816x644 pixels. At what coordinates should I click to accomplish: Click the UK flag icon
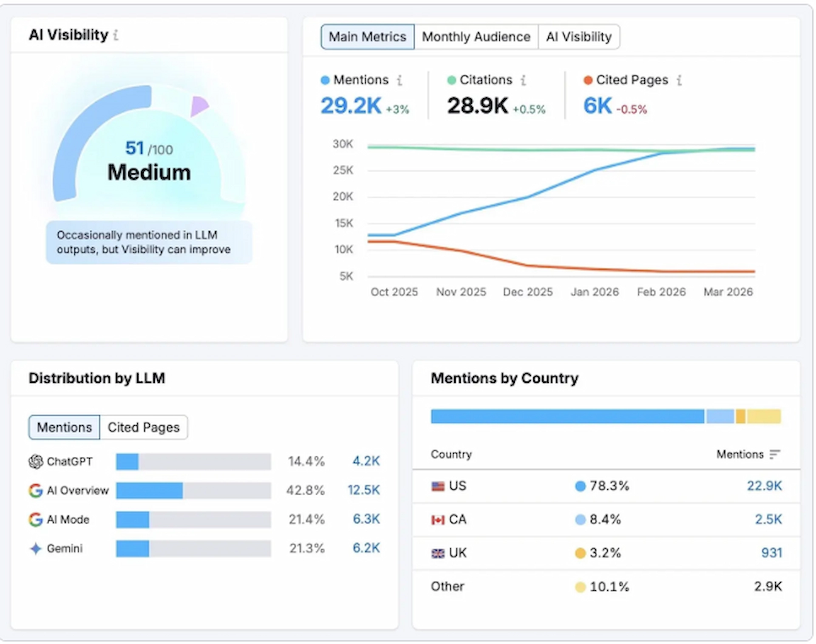[438, 553]
